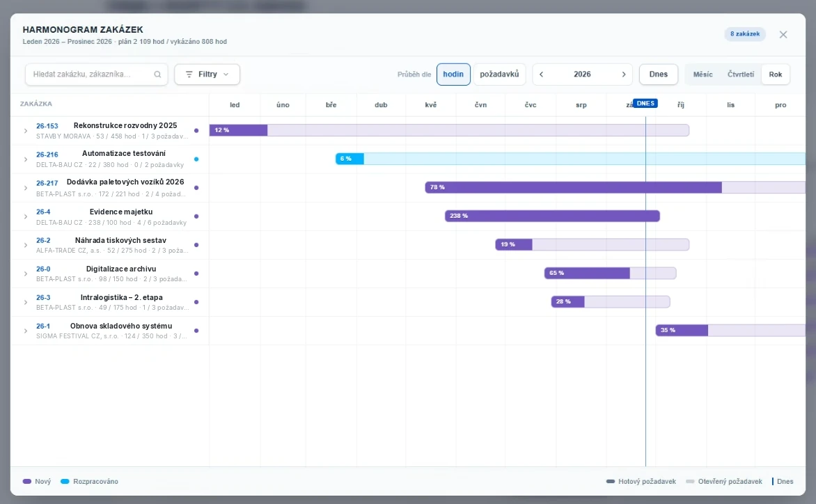Image resolution: width=816 pixels, height=504 pixels.
Task: Expand row 26-3 Intralogistika
Action: [x=26, y=303]
